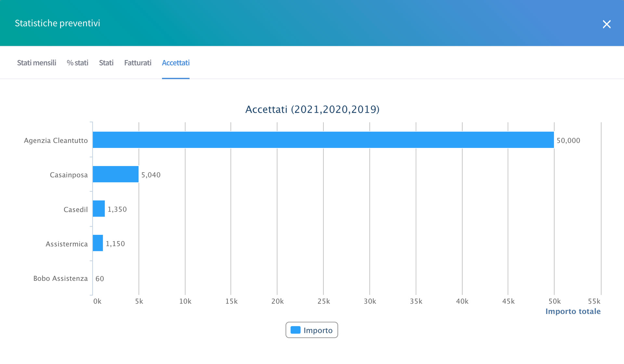This screenshot has width=624, height=364.
Task: Click the 60 value label
Action: 100,279
